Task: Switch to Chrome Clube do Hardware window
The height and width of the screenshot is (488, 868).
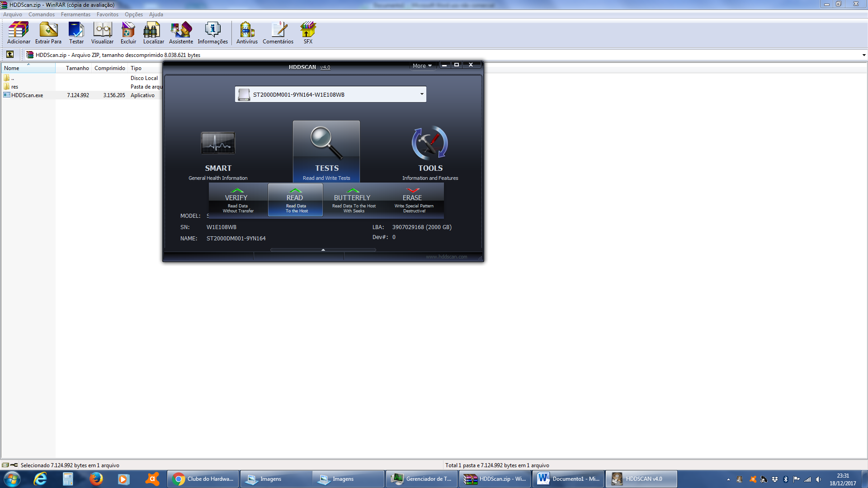Action: [203, 479]
